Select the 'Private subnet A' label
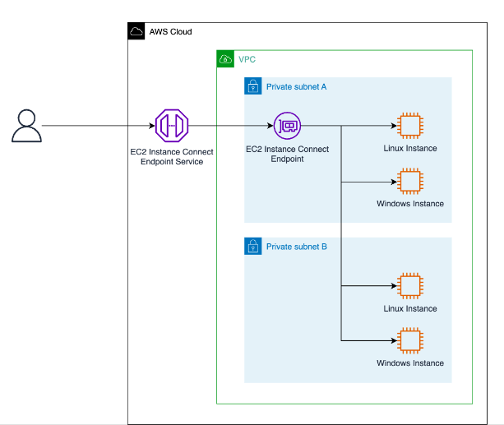 click(x=296, y=87)
